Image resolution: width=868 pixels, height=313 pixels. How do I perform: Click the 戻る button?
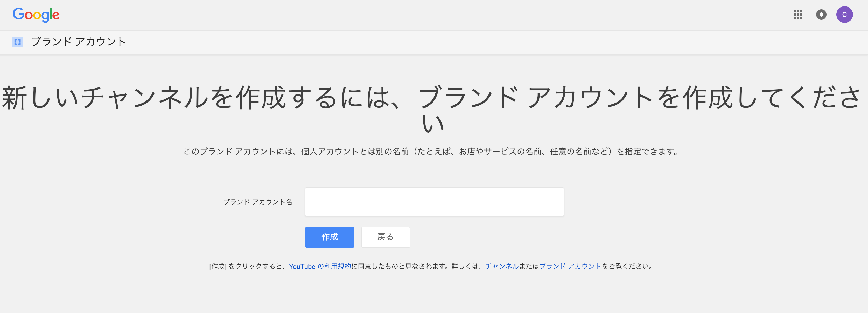click(385, 237)
